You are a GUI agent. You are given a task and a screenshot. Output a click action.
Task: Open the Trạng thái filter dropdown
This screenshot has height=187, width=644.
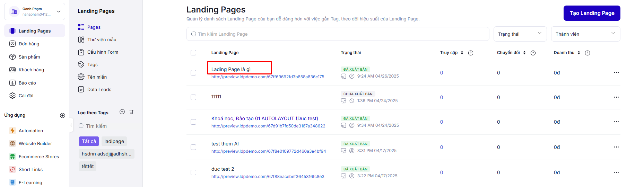pyautogui.click(x=520, y=34)
